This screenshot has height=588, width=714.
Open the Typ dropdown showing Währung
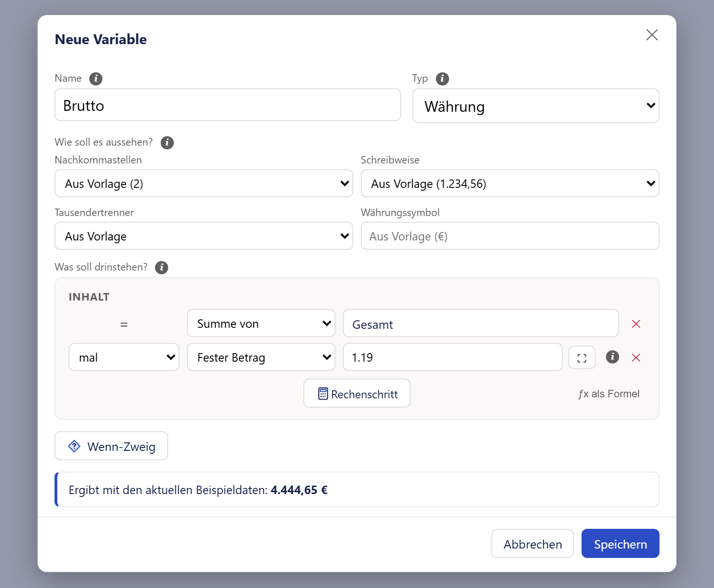[x=536, y=106]
